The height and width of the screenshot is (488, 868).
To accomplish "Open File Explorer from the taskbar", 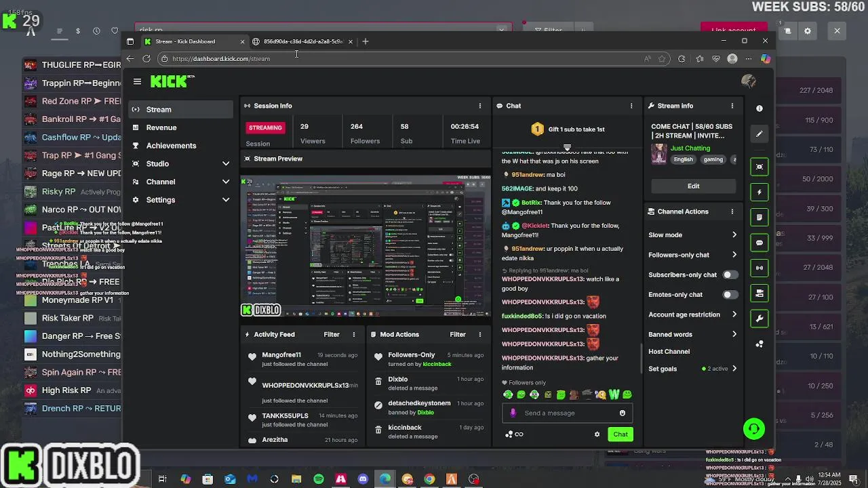I will point(296,479).
